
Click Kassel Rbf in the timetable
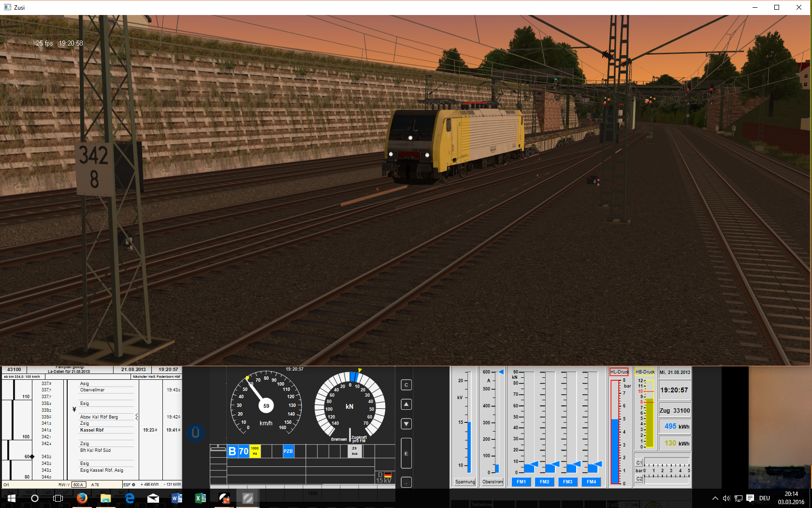coord(92,430)
